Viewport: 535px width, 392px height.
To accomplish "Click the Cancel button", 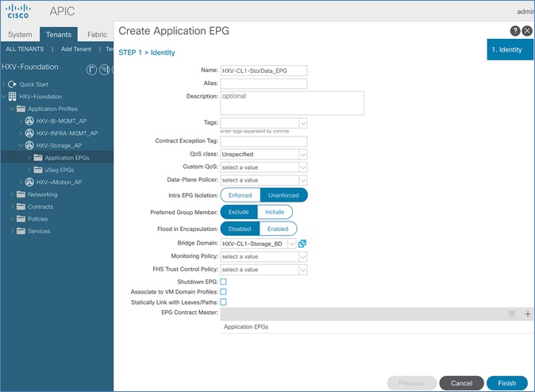I will click(462, 383).
